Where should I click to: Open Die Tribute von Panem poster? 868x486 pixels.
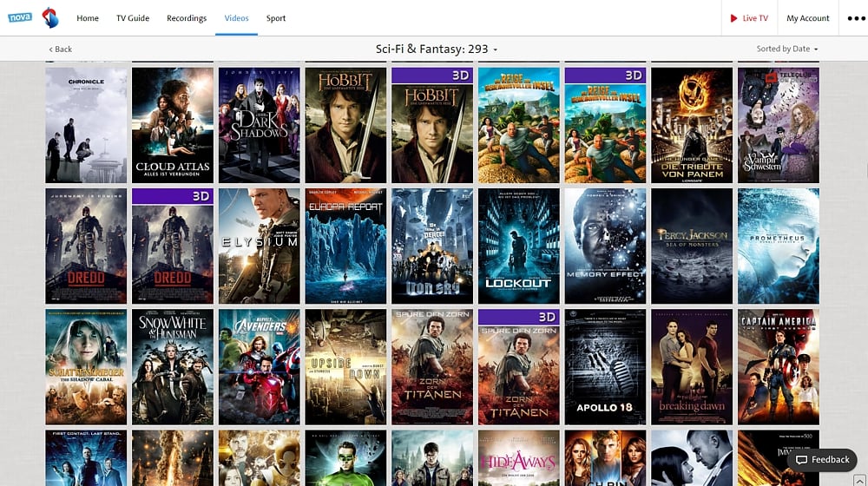(692, 125)
